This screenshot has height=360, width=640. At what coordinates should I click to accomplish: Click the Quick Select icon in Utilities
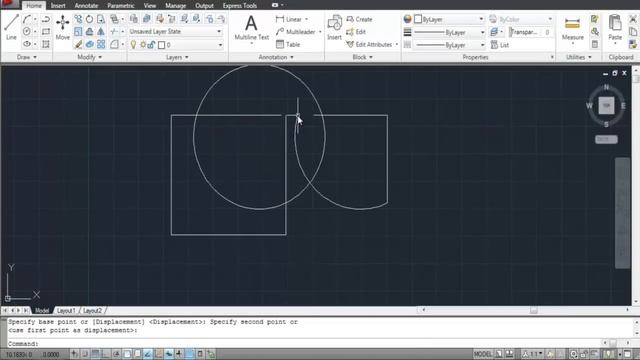point(595,19)
